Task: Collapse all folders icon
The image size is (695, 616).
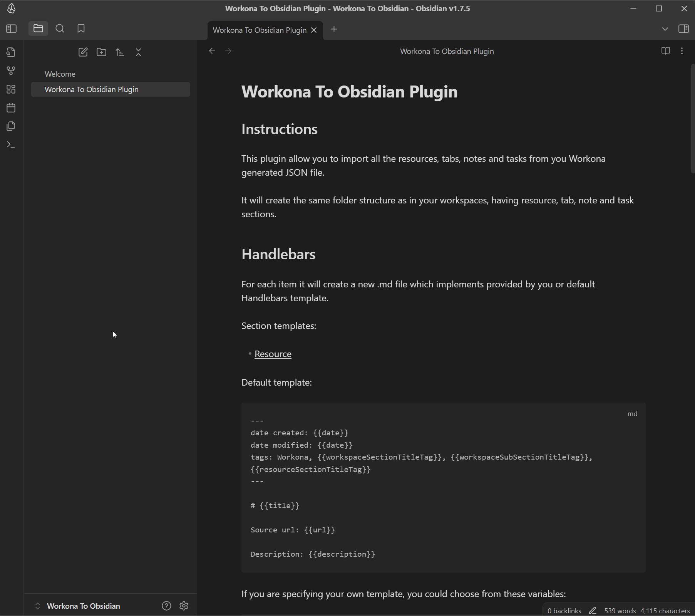Action: coord(139,52)
